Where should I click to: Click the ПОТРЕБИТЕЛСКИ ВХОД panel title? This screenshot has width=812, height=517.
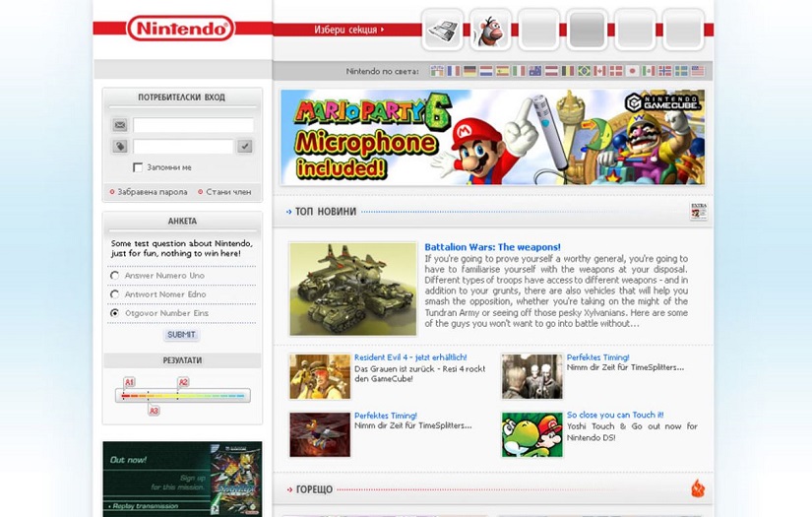click(181, 97)
